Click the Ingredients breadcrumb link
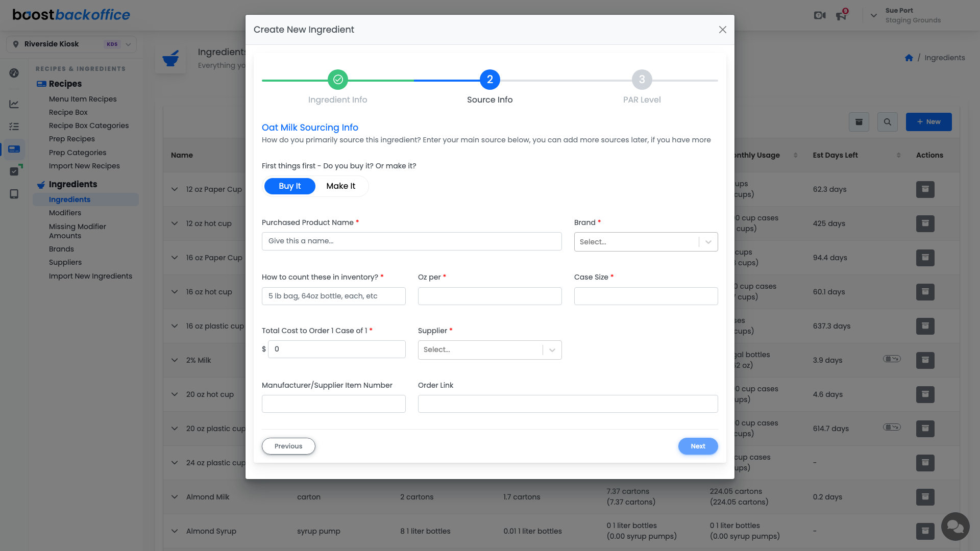 pos(945,58)
